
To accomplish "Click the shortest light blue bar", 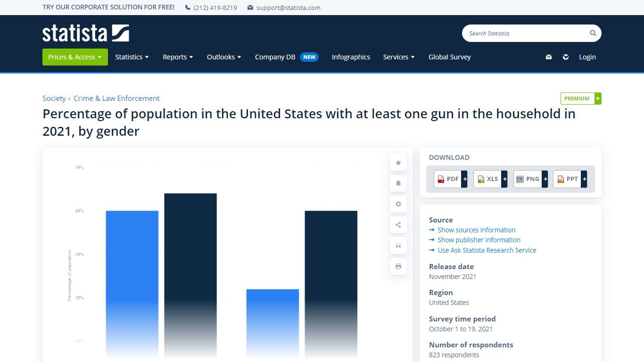I will [x=272, y=323].
